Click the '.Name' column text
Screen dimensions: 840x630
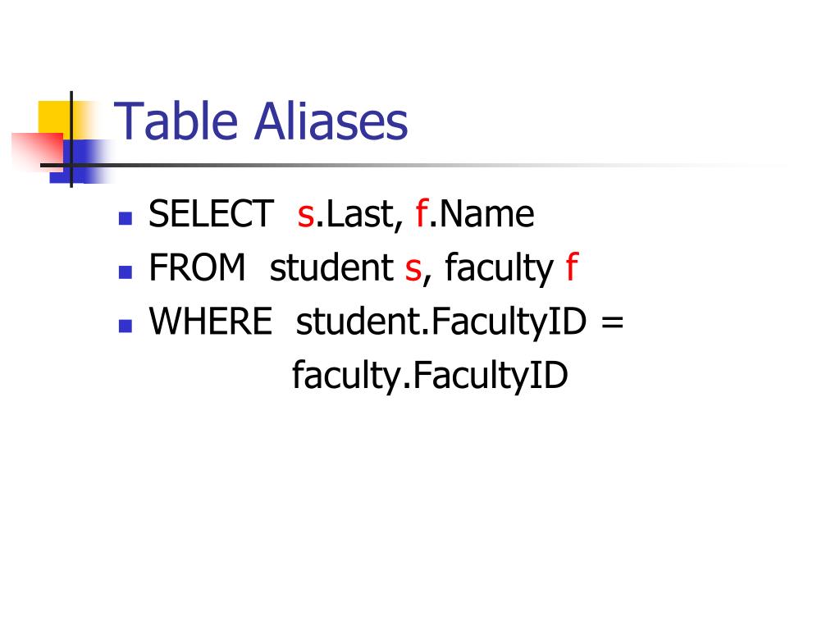(482, 214)
